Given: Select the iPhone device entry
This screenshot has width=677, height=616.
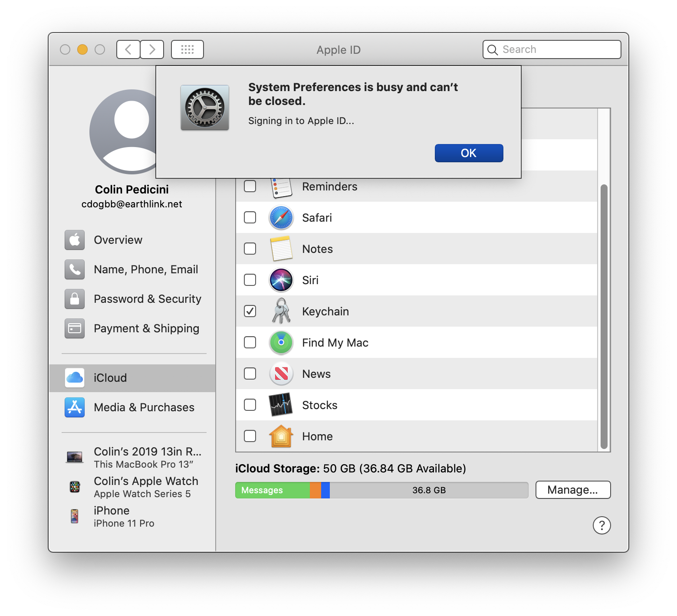Looking at the screenshot, I should (x=132, y=516).
